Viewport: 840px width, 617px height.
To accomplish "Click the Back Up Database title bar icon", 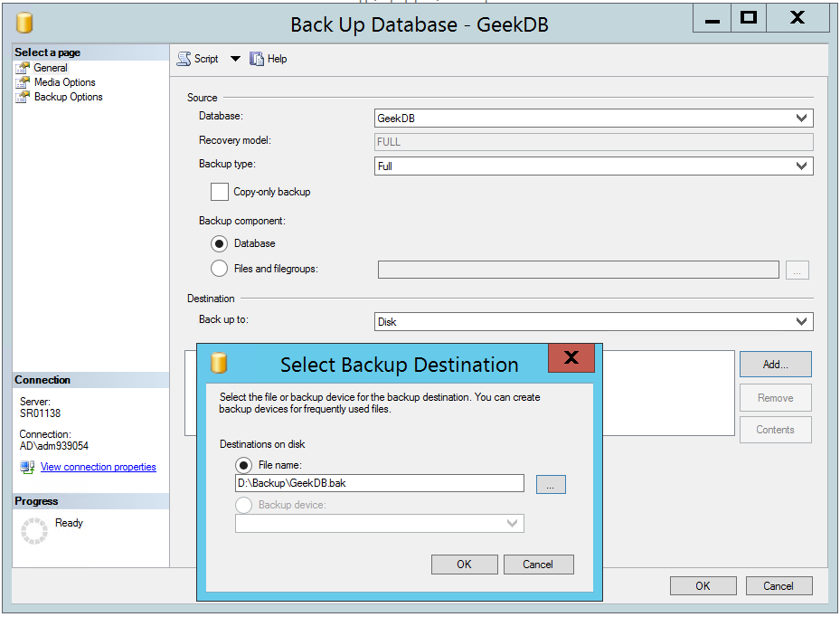I will pyautogui.click(x=25, y=23).
